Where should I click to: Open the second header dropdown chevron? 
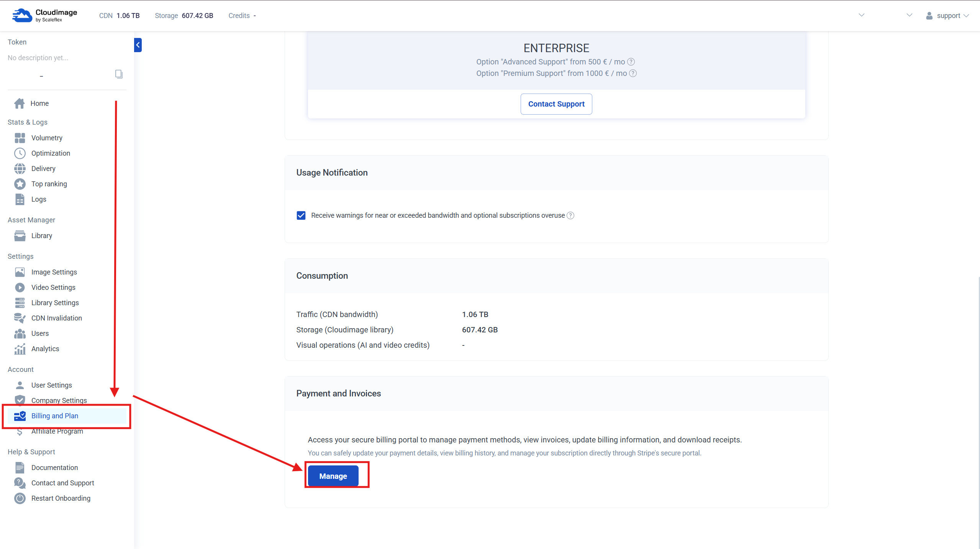(910, 15)
